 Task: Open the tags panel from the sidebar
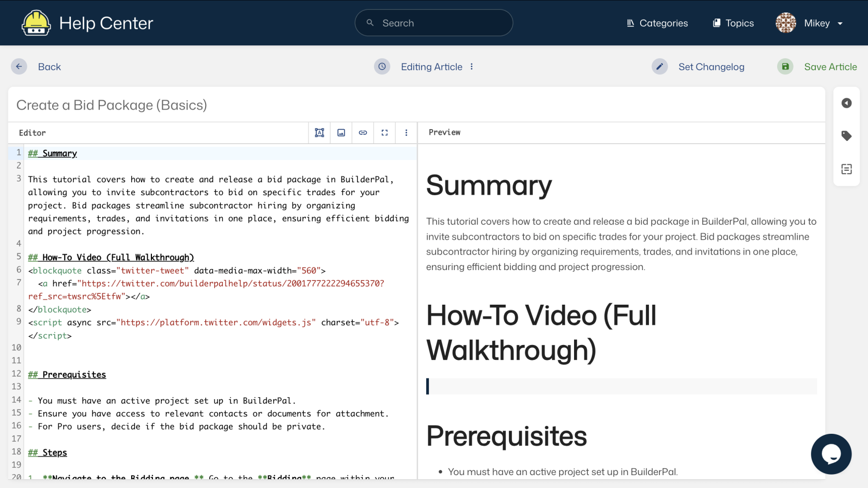846,136
